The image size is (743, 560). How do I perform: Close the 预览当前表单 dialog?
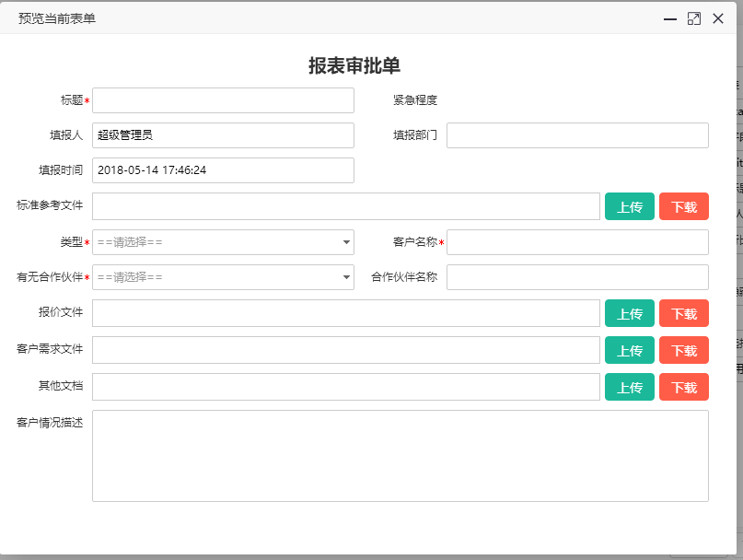[718, 19]
